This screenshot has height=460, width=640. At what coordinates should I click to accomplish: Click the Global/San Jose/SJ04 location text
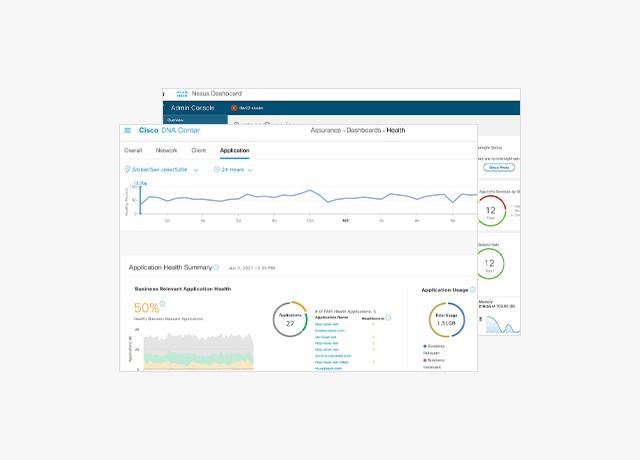(159, 169)
